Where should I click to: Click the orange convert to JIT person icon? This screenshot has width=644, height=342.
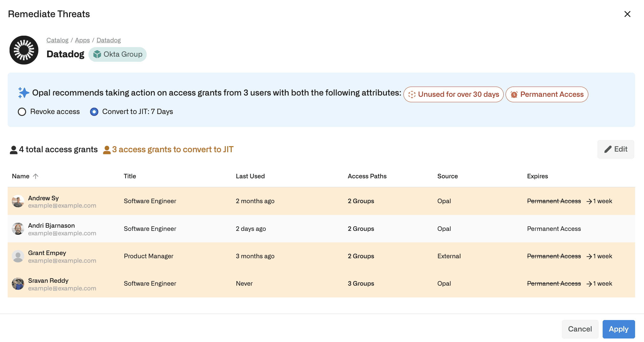[107, 150]
